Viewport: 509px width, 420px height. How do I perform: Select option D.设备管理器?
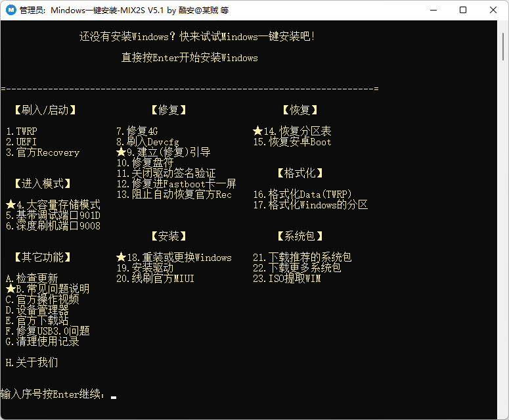[x=37, y=310]
